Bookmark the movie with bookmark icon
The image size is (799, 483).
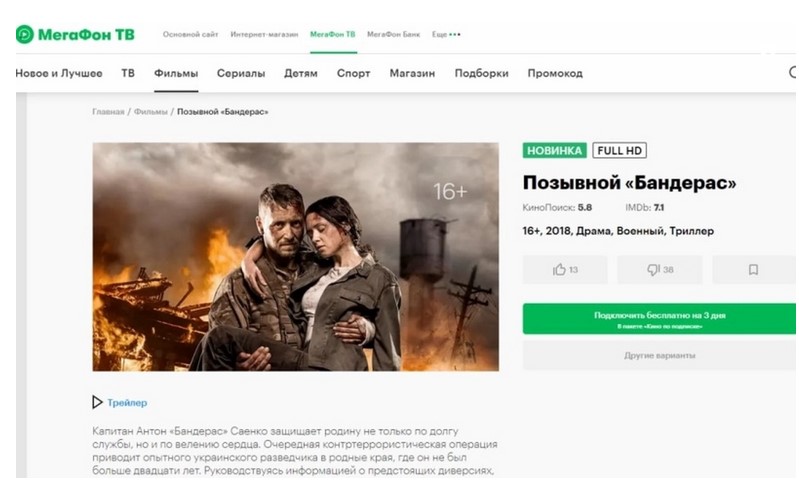pos(754,270)
